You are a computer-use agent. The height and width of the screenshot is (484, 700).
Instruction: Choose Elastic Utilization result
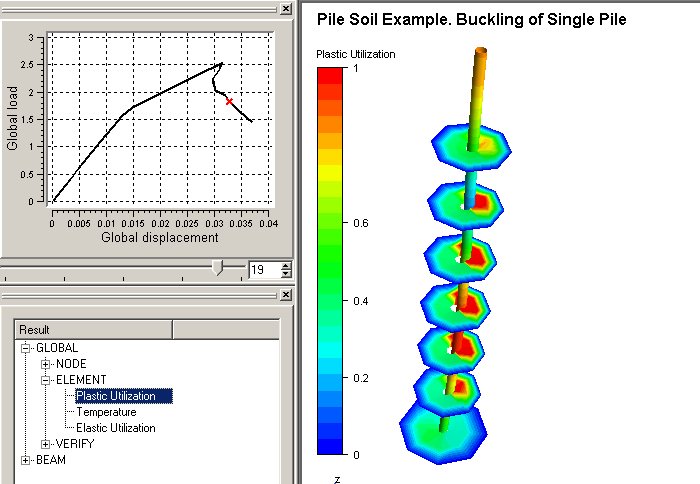click(116, 428)
